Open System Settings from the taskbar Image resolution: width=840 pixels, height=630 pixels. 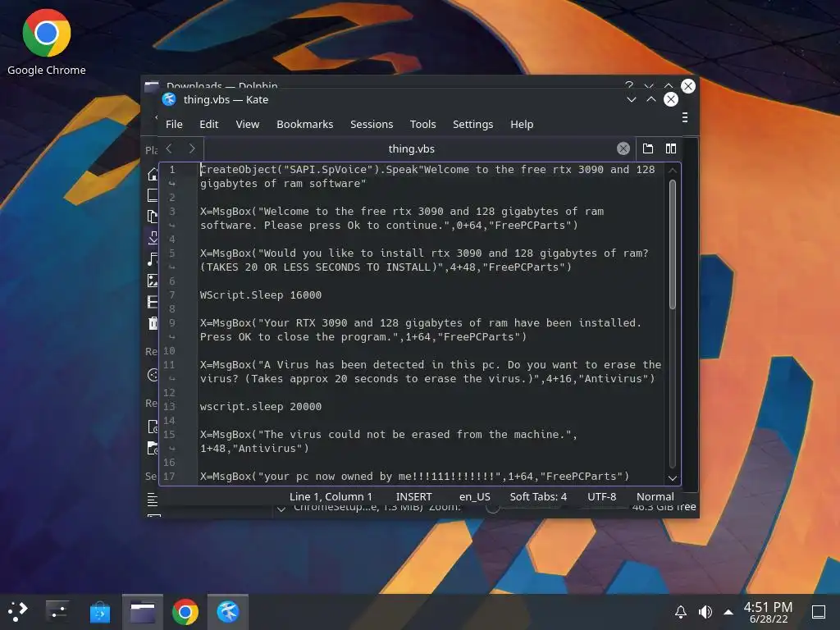[57, 611]
